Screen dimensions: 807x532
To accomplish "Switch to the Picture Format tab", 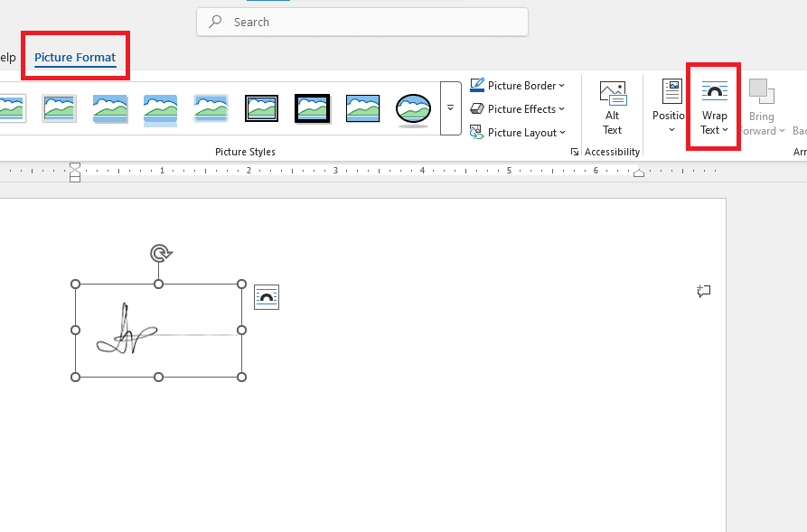I will pos(75,57).
